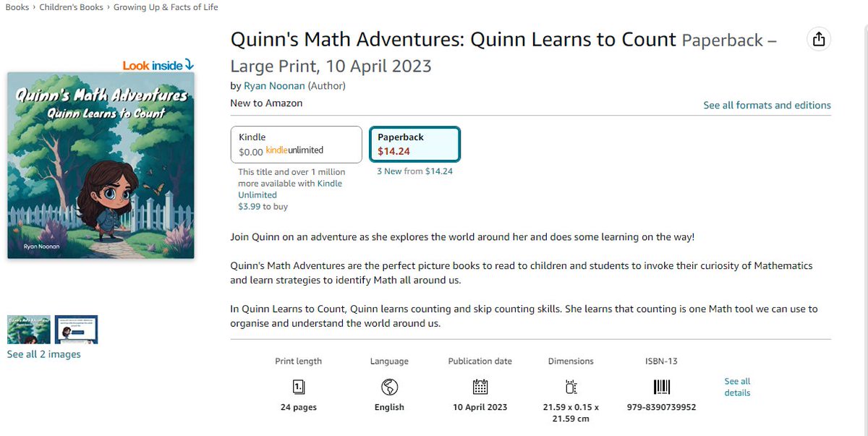Screen dimensions: 868x436
Task: Open author Ryan Noonan's page
Action: (274, 86)
